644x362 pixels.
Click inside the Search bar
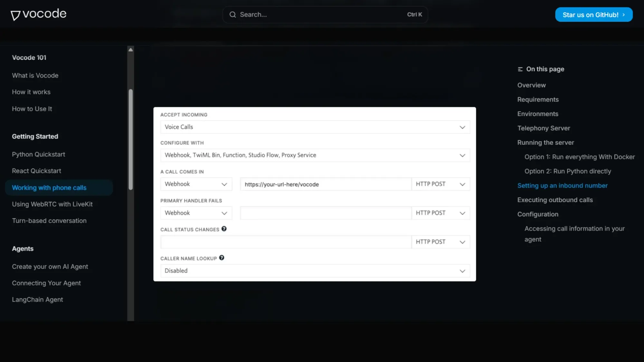click(x=322, y=14)
